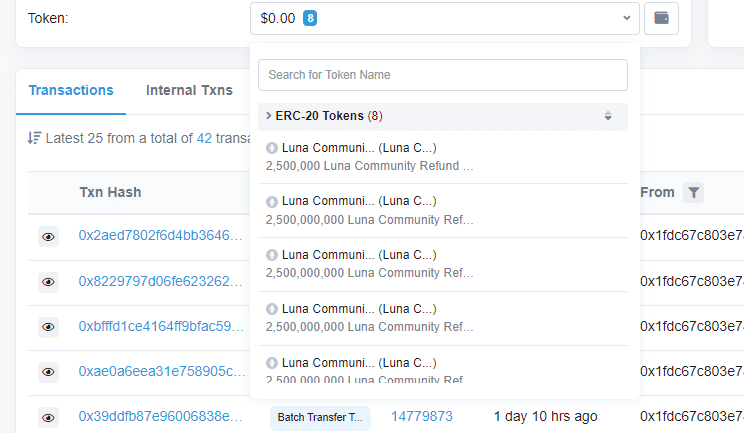The image size is (744, 433).
Task: Click token icon of 2,500,000 Luna Community Refund
Action: tap(271, 148)
